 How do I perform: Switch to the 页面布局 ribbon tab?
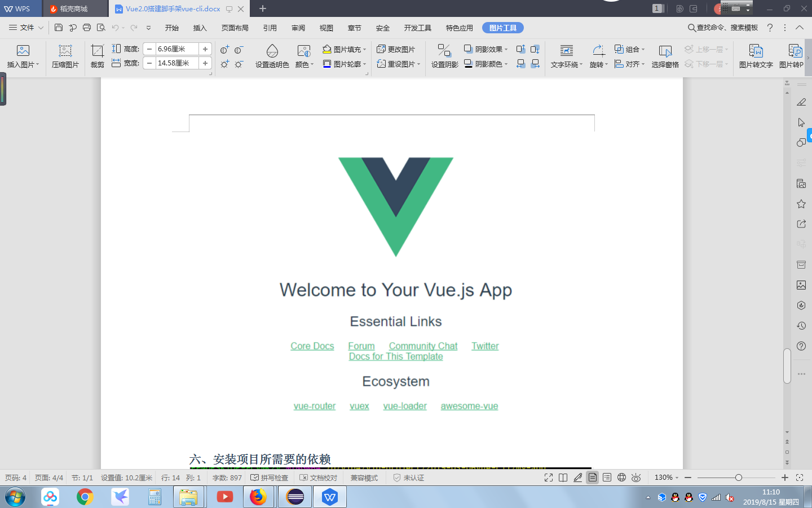[235, 28]
